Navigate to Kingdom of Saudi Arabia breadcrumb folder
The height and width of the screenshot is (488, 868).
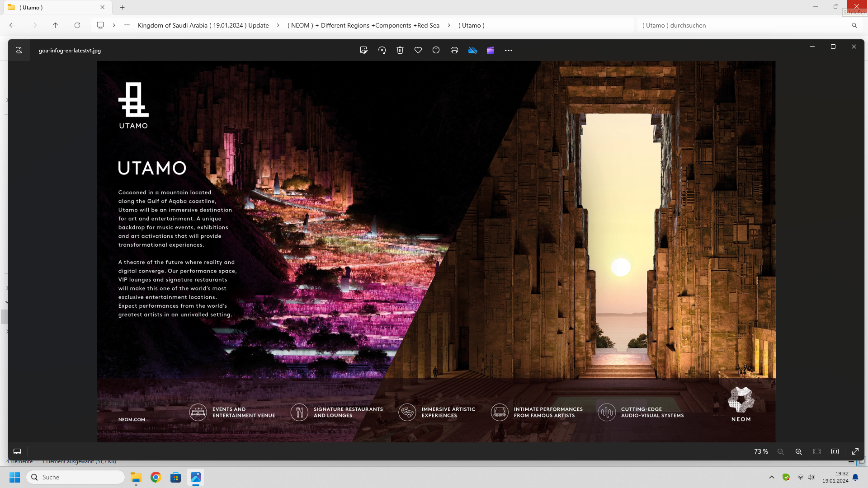coord(203,25)
